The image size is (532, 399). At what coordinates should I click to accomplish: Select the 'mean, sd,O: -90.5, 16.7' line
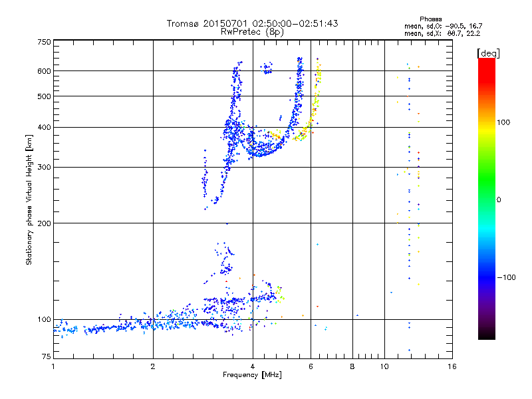[443, 26]
